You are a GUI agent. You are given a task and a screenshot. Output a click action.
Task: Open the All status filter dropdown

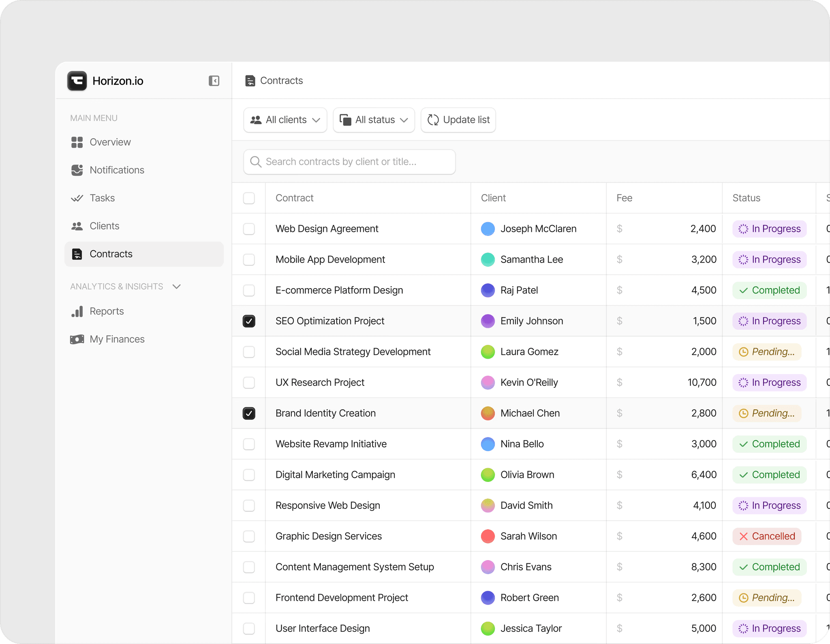pos(374,120)
